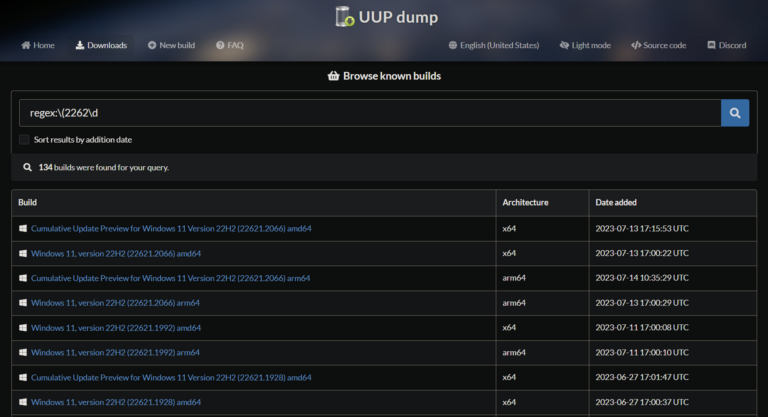Image resolution: width=768 pixels, height=417 pixels.
Task: Click the UUP dump logo icon
Action: coord(345,16)
